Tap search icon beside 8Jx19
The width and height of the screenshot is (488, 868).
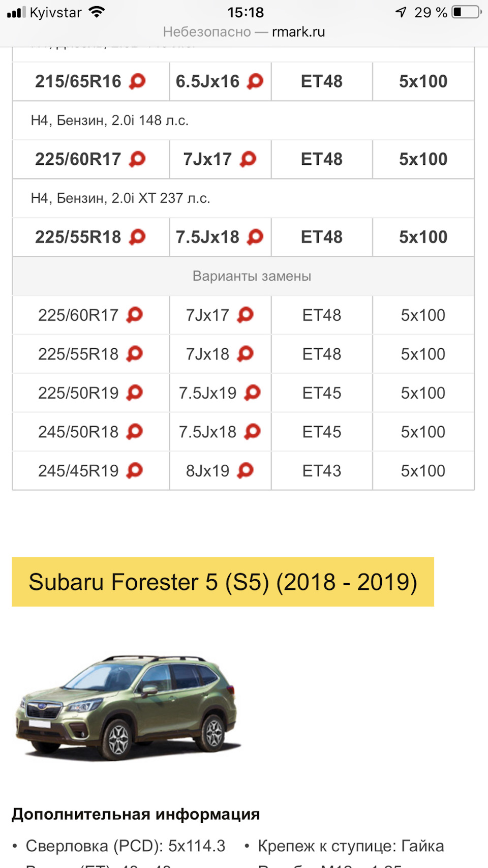(246, 470)
